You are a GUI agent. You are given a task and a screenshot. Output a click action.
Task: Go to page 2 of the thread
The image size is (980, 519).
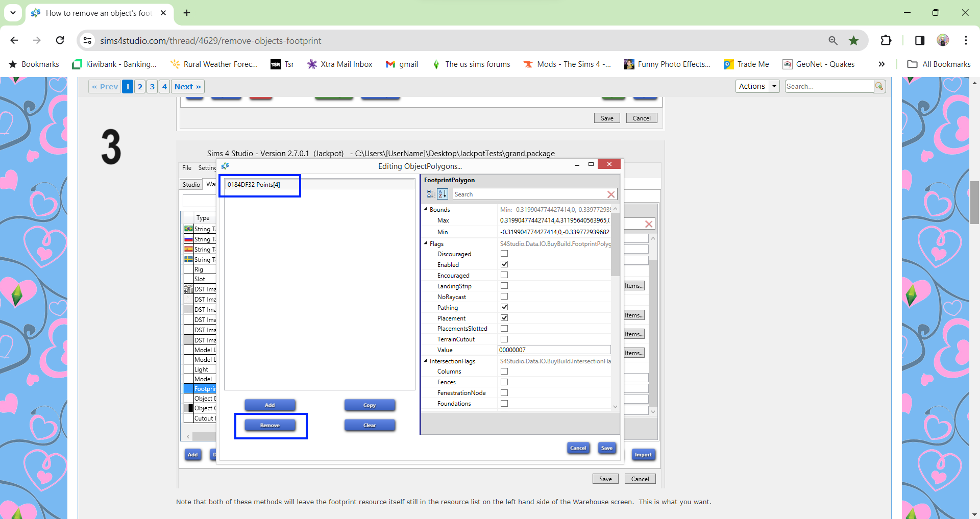pyautogui.click(x=140, y=86)
